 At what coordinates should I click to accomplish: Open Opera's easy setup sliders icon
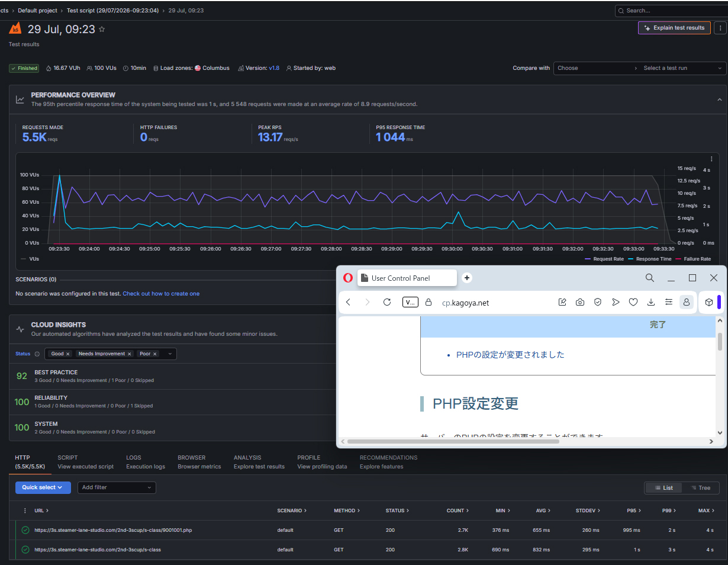[x=669, y=302]
